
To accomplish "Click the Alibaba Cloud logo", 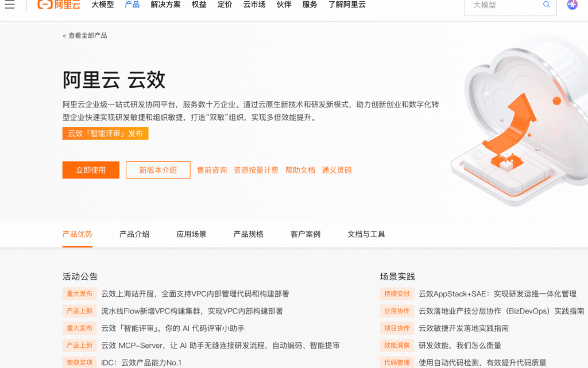I will tap(59, 5).
